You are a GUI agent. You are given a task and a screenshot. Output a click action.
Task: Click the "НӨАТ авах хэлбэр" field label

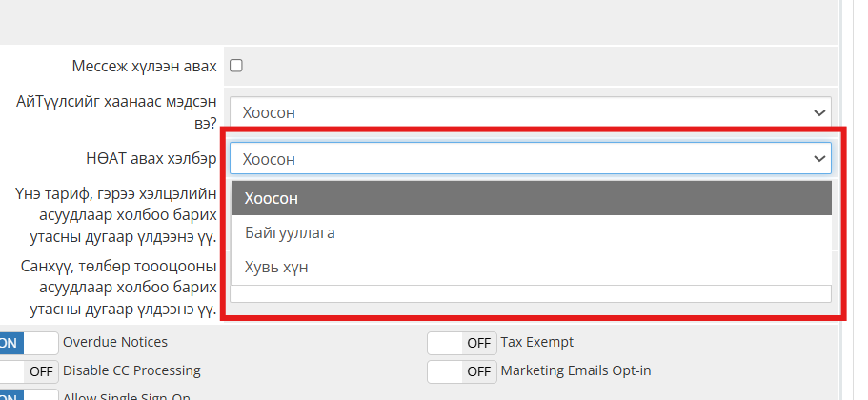tap(151, 158)
